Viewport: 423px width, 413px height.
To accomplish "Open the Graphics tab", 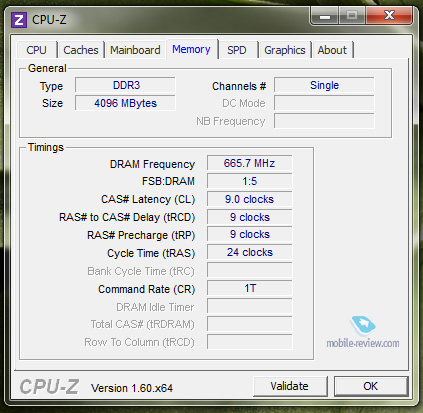I will pos(285,50).
